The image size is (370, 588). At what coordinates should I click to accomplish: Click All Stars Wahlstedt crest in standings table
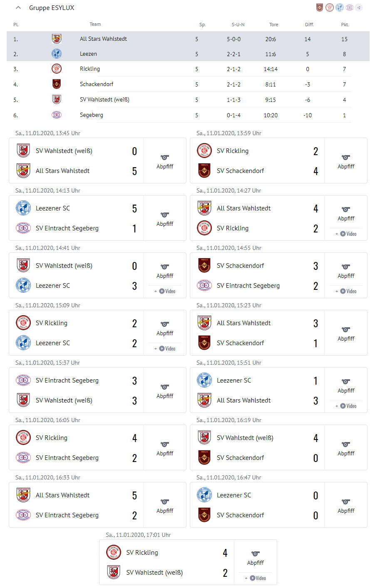tap(57, 39)
